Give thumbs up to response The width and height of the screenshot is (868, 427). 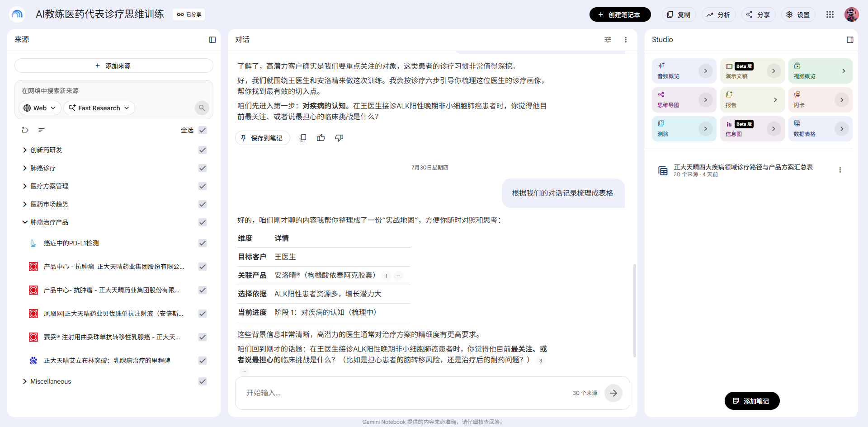(321, 138)
